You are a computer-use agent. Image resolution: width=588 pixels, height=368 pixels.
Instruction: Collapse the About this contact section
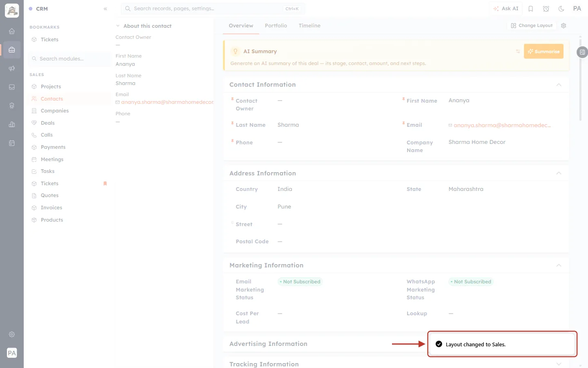pyautogui.click(x=118, y=26)
